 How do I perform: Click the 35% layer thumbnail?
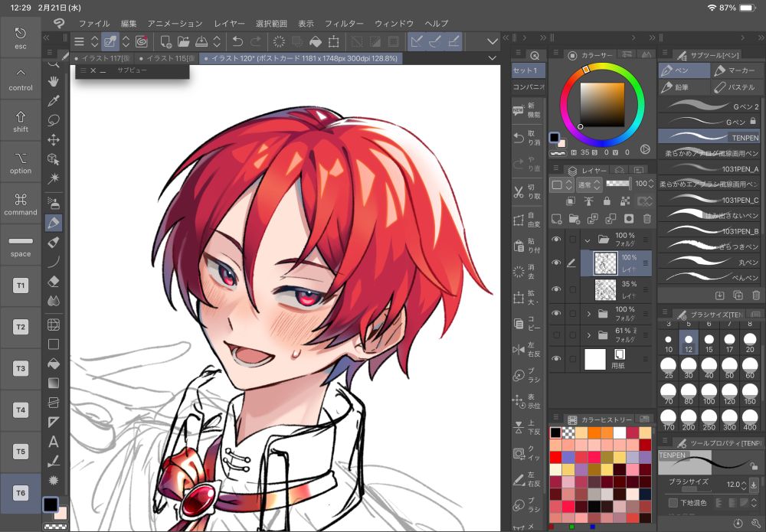click(605, 289)
